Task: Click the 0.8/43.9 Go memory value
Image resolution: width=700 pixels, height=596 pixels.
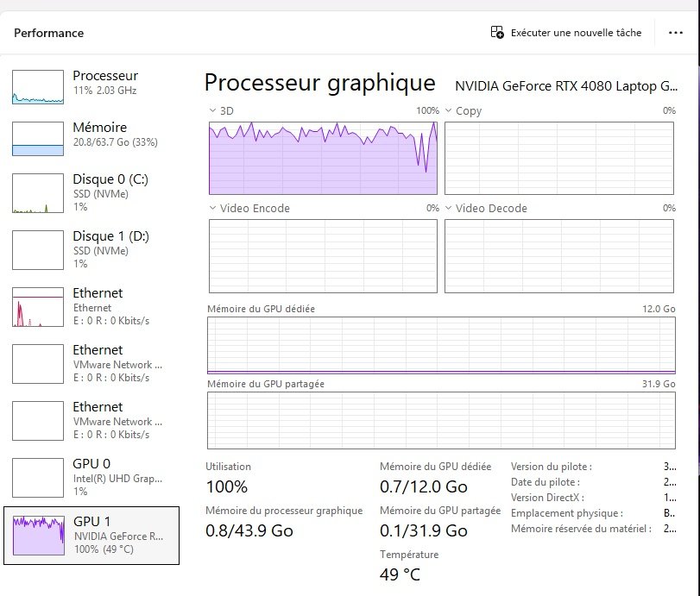Action: point(249,530)
